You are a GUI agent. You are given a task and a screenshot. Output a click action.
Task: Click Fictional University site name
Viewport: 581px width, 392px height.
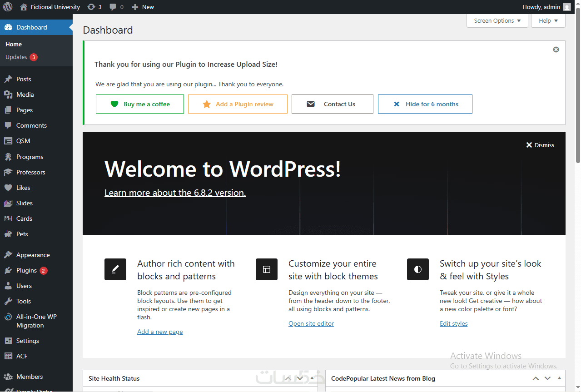(55, 7)
